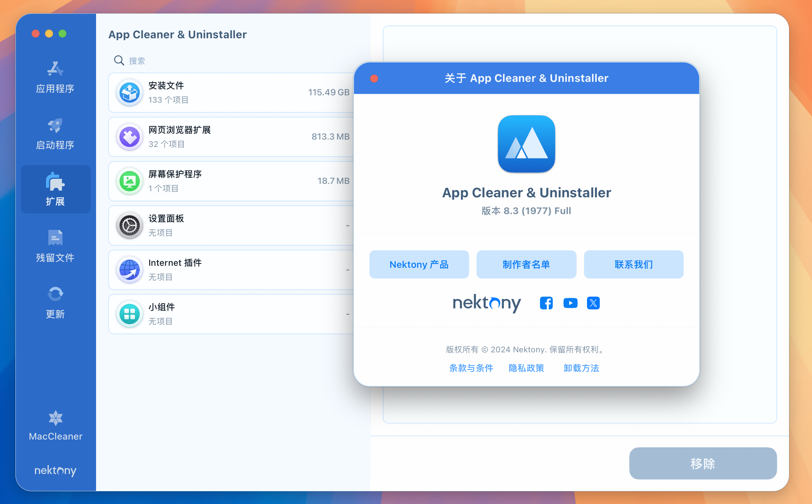The height and width of the screenshot is (504, 812).
Task: Open the 残留文件 sidebar section
Action: (x=55, y=246)
